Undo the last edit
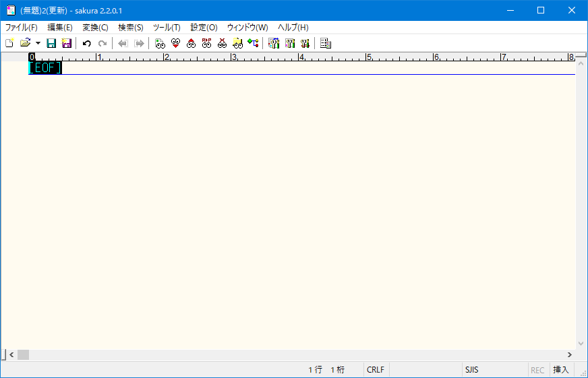This screenshot has width=588, height=378. coord(87,43)
